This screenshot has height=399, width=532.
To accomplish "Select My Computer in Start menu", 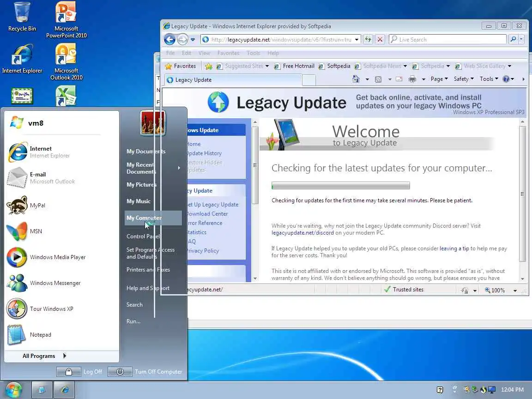I will click(153, 218).
